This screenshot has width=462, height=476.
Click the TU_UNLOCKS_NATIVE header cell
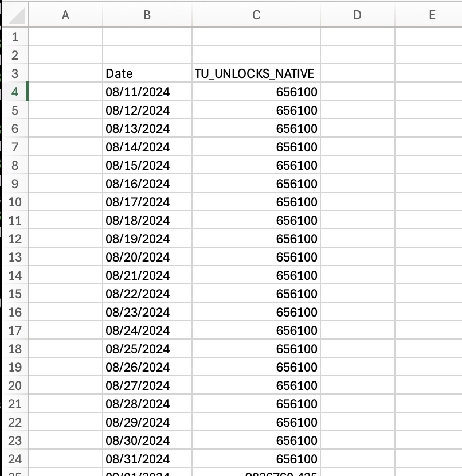click(x=256, y=73)
